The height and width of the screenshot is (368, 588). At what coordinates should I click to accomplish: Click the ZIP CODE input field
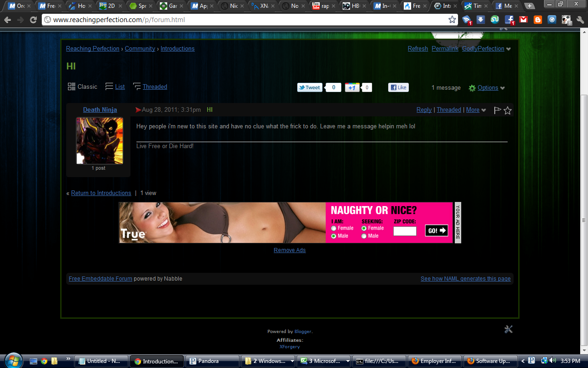pos(405,231)
